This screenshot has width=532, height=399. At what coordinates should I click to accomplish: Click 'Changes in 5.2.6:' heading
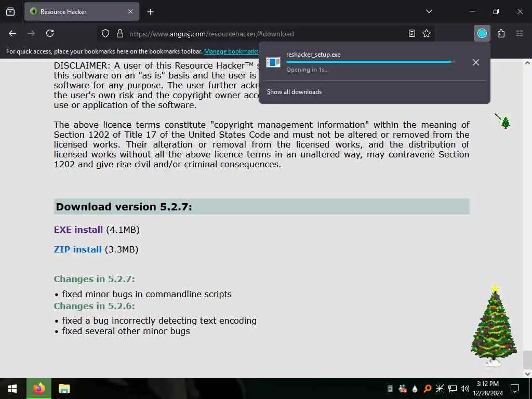[95, 305]
